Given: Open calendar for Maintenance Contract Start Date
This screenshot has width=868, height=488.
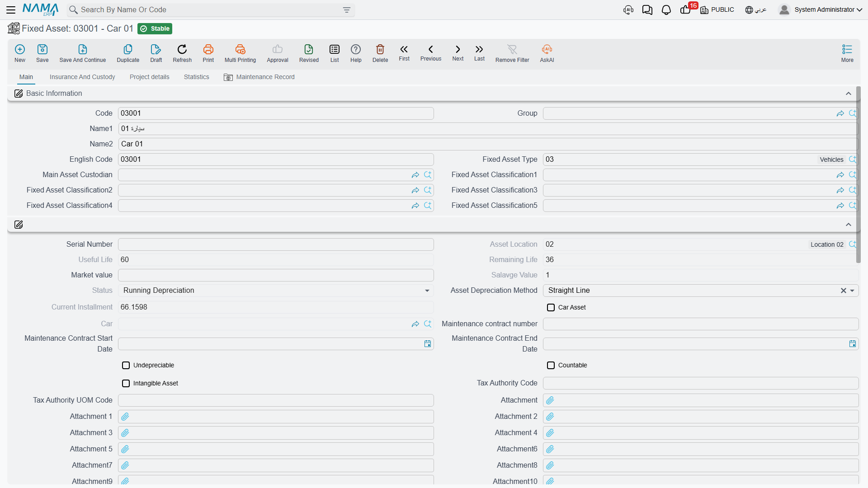Looking at the screenshot, I should [428, 344].
